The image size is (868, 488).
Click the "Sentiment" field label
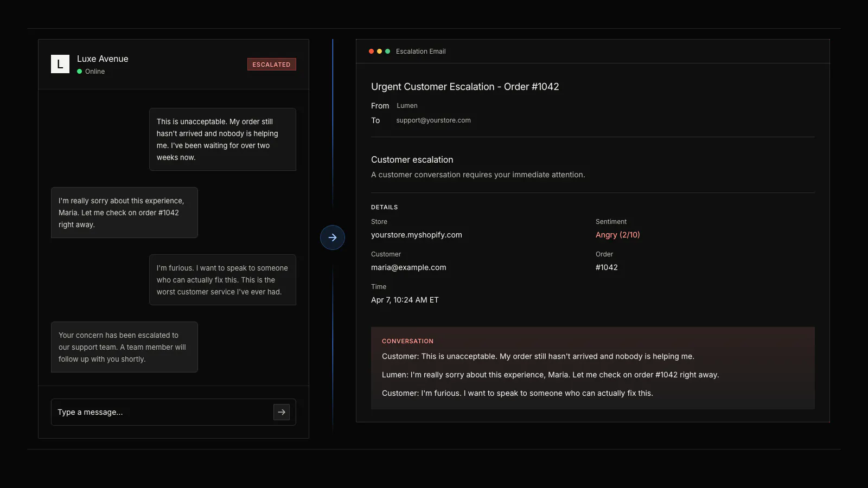pos(611,222)
